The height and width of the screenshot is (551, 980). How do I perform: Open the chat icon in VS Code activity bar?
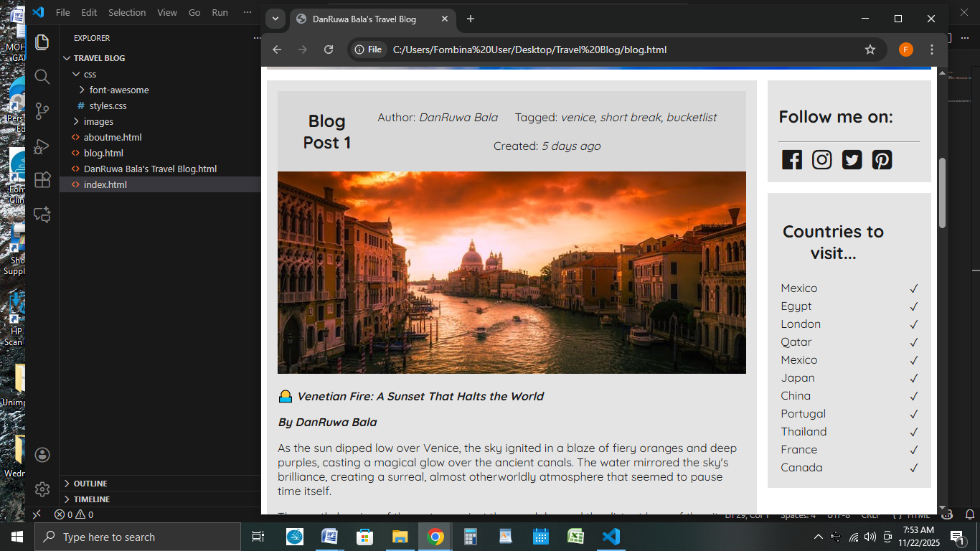42,214
